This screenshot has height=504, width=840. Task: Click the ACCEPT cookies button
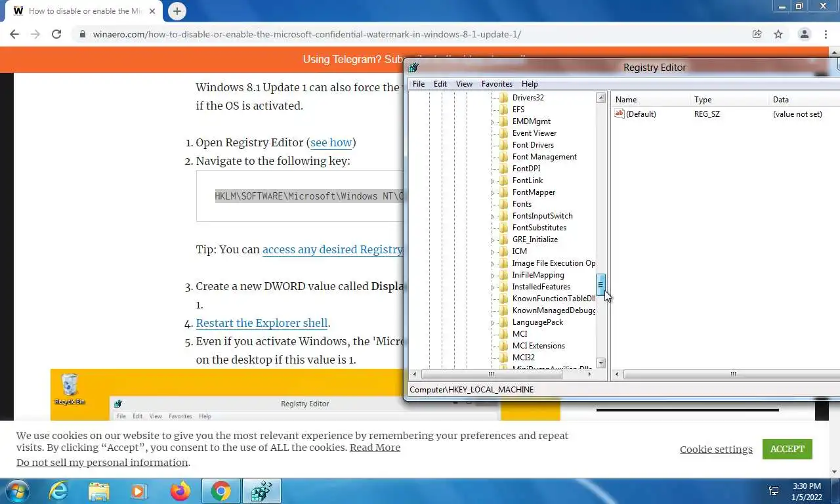(787, 449)
